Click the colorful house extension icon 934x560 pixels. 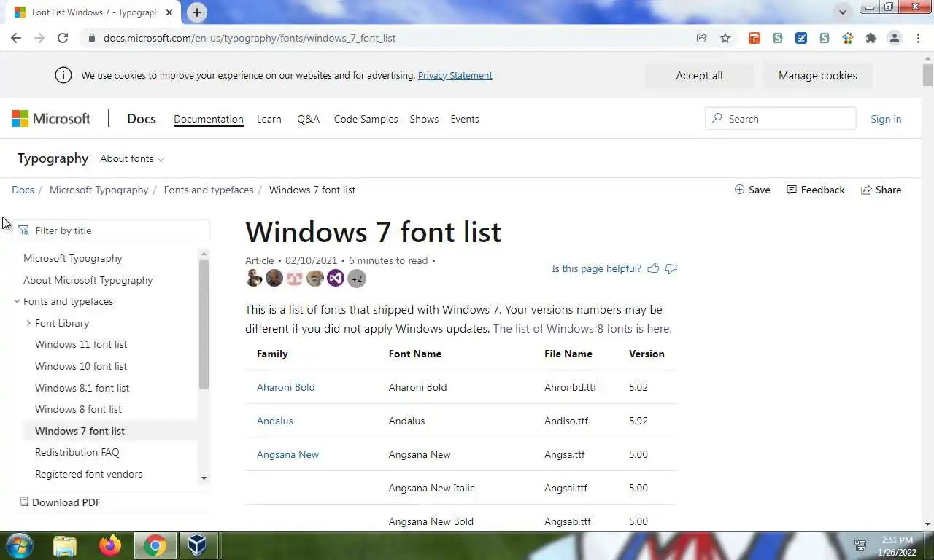click(x=848, y=38)
